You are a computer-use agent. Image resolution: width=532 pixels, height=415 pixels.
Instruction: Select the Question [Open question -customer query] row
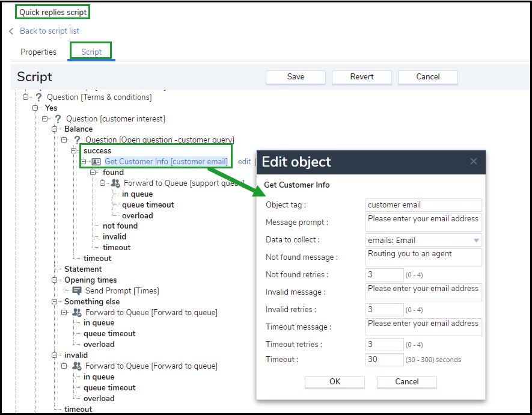click(160, 140)
